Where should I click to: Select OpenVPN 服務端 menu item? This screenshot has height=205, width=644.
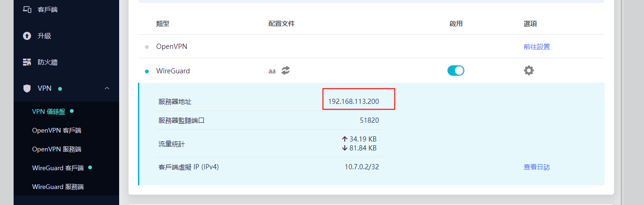pos(57,149)
